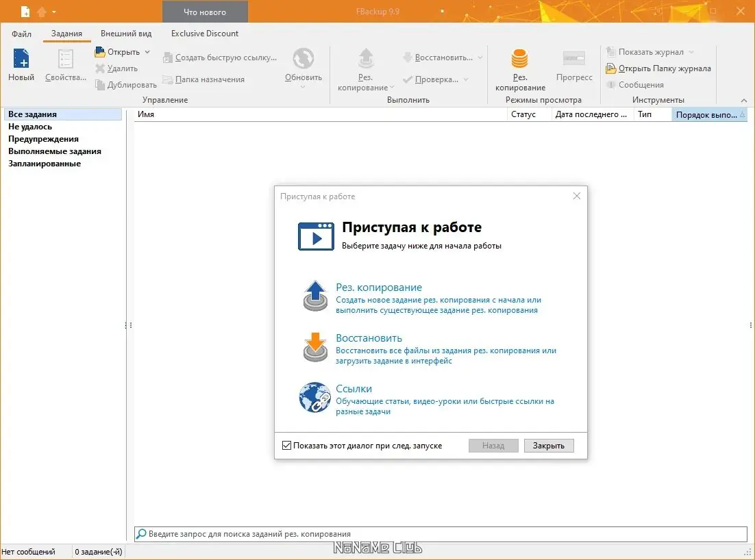Click the Обновить refresh globe icon
755x560 pixels.
click(x=304, y=59)
